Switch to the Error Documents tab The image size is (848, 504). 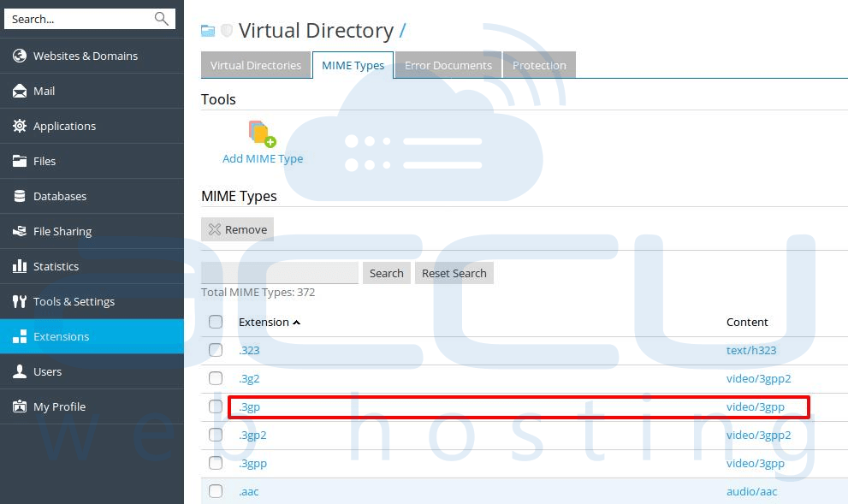(448, 64)
